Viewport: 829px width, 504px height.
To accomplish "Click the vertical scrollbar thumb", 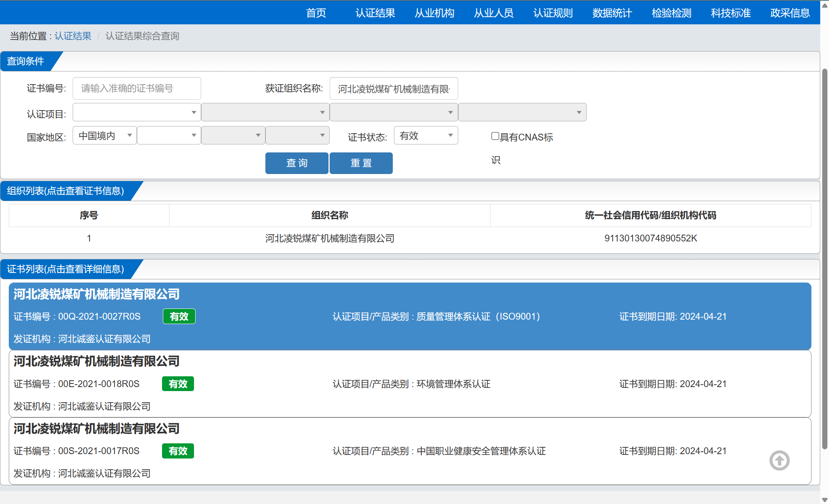I will (x=825, y=259).
